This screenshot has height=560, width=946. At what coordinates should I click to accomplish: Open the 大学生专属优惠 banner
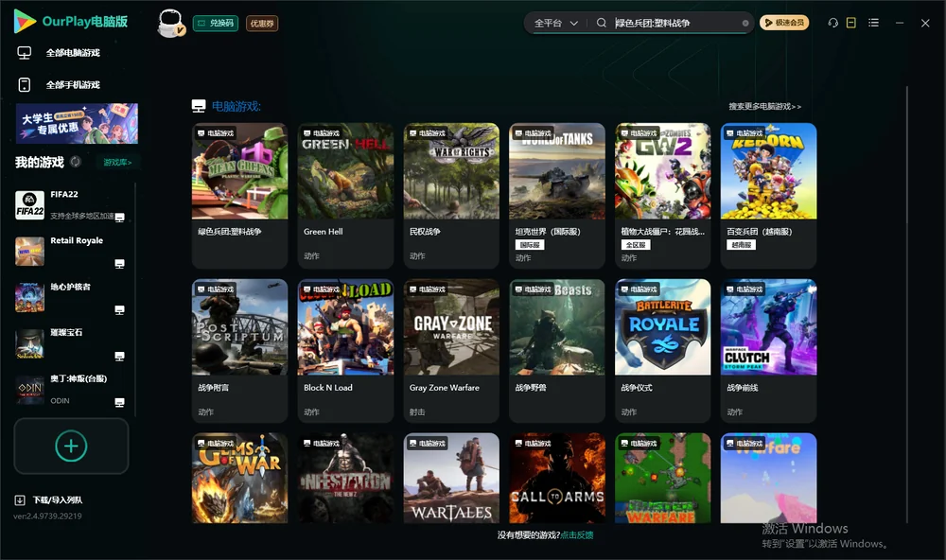click(77, 123)
